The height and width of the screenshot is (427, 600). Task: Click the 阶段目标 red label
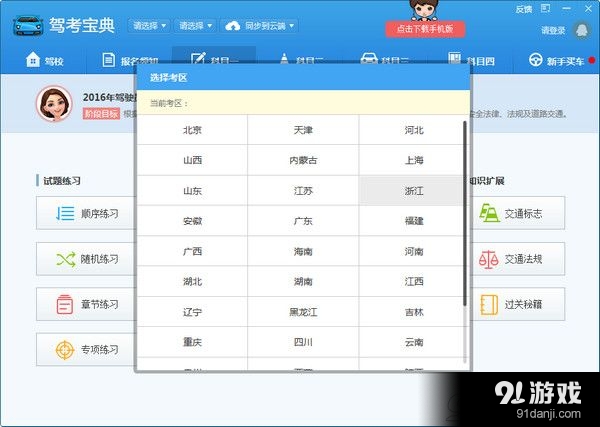click(x=101, y=114)
